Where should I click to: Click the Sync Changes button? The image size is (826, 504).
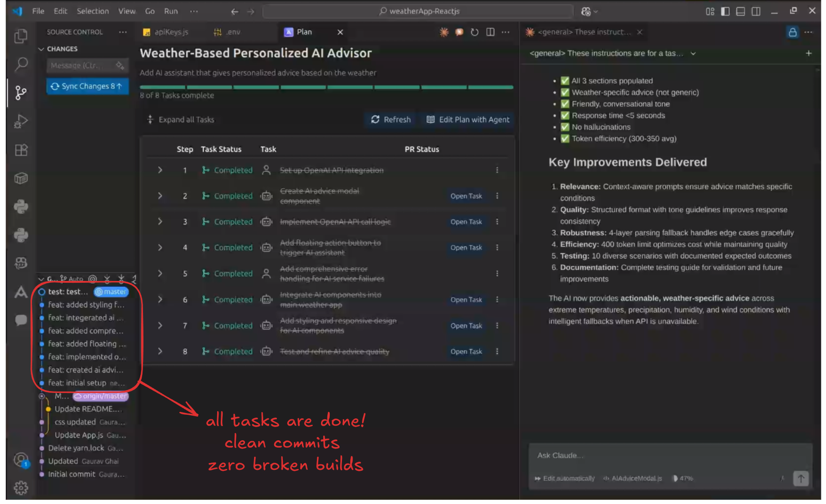(87, 86)
